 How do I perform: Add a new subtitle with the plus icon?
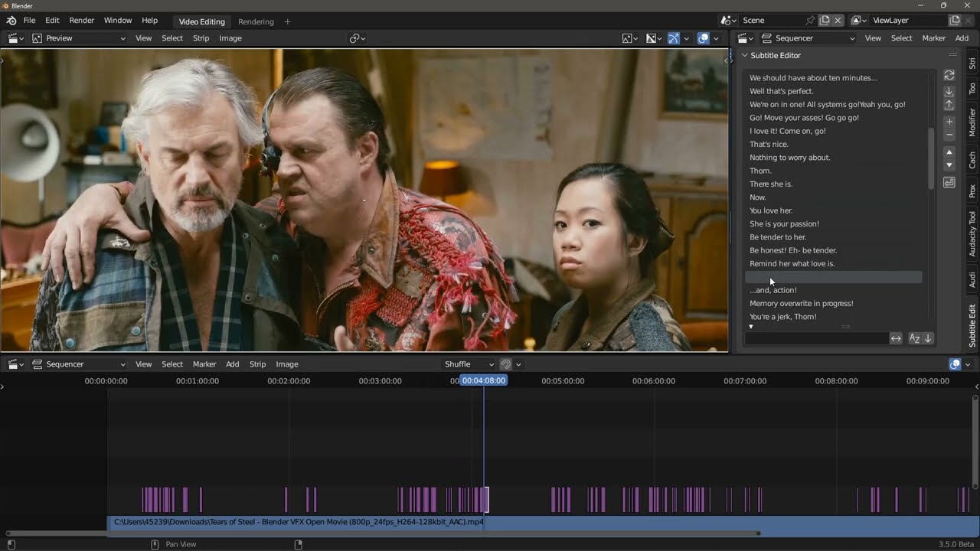pyautogui.click(x=949, y=122)
